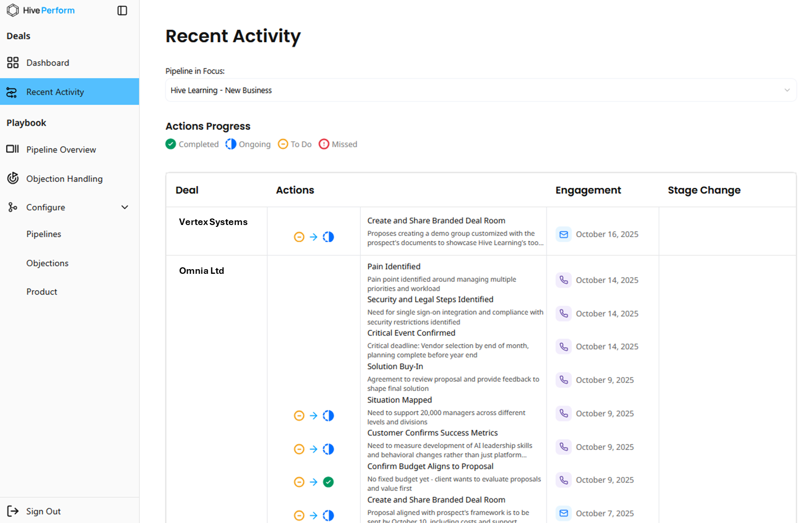Collapse the Configure section chevron

point(125,207)
